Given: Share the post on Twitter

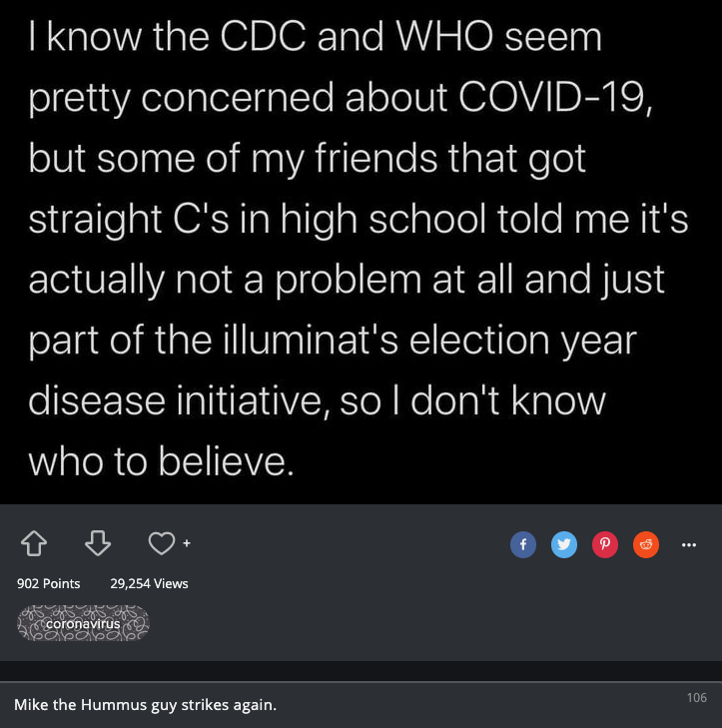Looking at the screenshot, I should [x=564, y=544].
